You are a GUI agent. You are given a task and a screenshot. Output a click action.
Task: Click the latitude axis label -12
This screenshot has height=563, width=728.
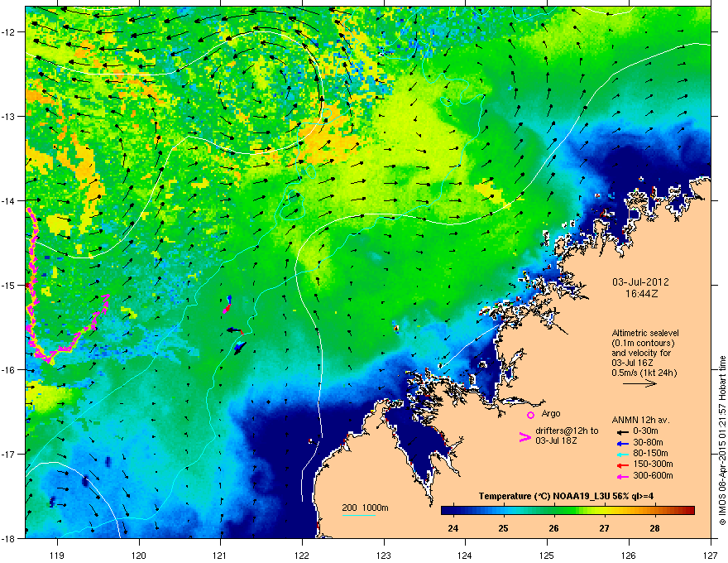tap(9, 32)
